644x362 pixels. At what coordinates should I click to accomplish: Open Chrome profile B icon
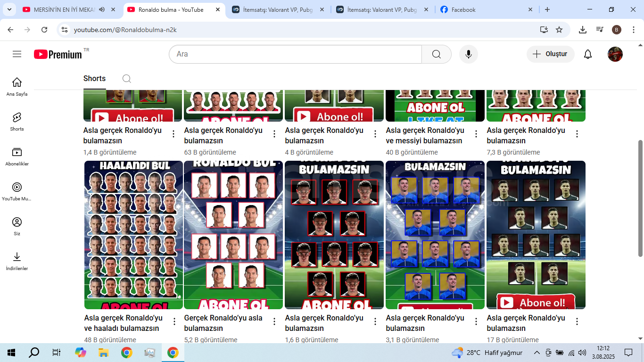(x=617, y=30)
